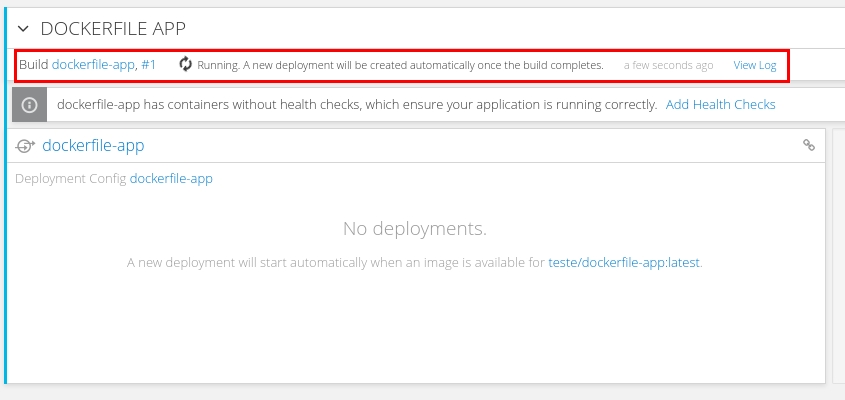Click the automatic deployment start description text
The height and width of the screenshot is (400, 845).
pos(336,263)
